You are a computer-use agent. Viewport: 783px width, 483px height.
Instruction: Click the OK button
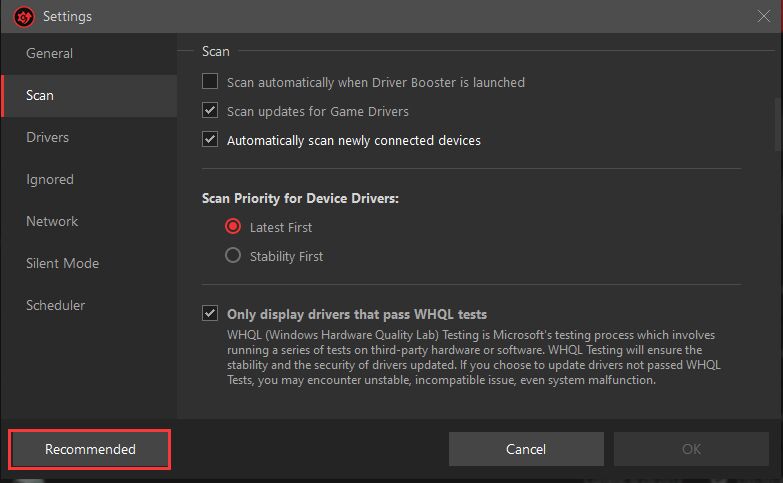[x=691, y=449]
